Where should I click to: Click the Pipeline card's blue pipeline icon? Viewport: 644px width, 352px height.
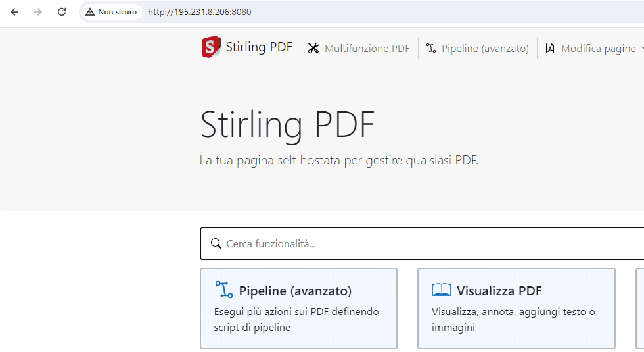pos(224,289)
